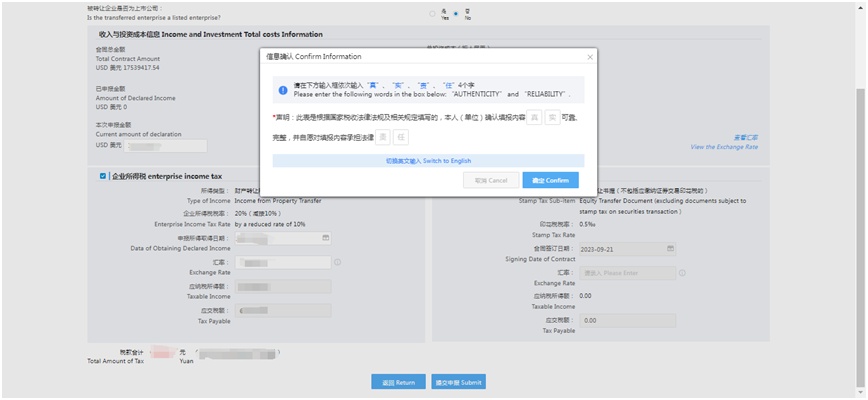Viewport: 868px width, 400px height.
Task: Select the 'No' listed enterprise radio button
Action: tap(456, 14)
